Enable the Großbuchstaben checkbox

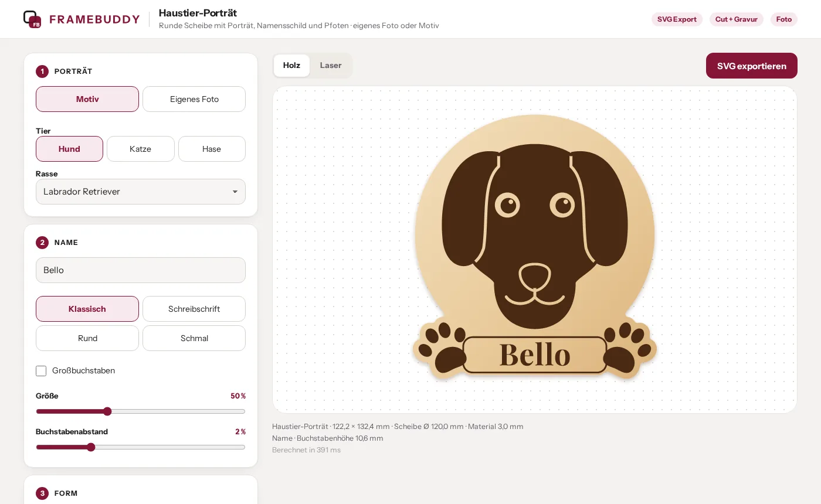[x=41, y=371]
